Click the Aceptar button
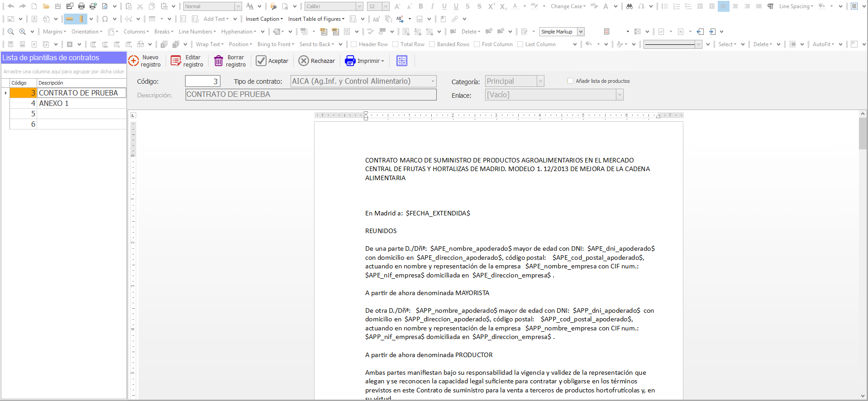The width and height of the screenshot is (868, 401). click(x=272, y=61)
